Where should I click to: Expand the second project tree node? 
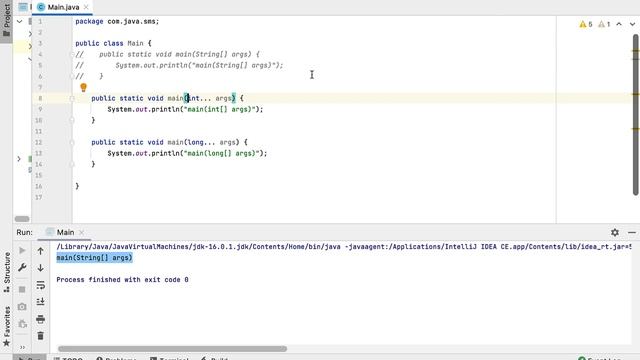click(30, 34)
